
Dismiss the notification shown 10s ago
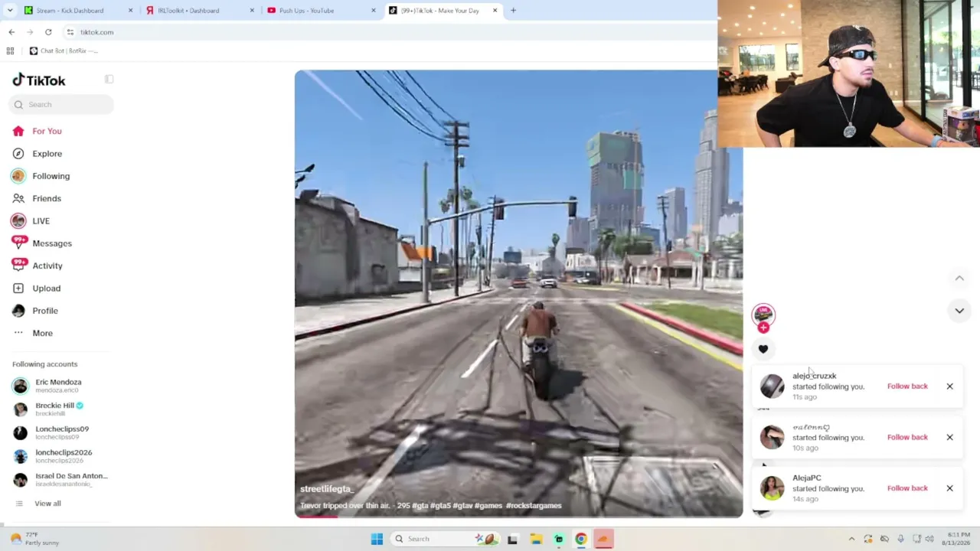tap(949, 438)
